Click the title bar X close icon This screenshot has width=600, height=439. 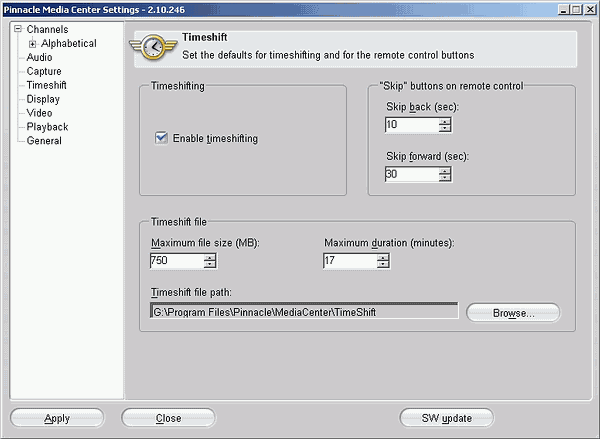pyautogui.click(x=590, y=10)
